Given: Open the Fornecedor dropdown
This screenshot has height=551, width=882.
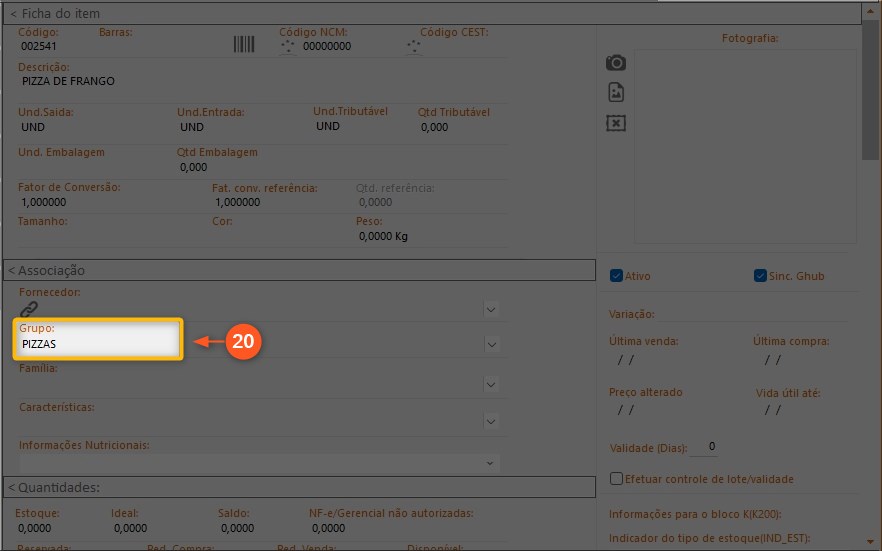Looking at the screenshot, I should tap(491, 309).
